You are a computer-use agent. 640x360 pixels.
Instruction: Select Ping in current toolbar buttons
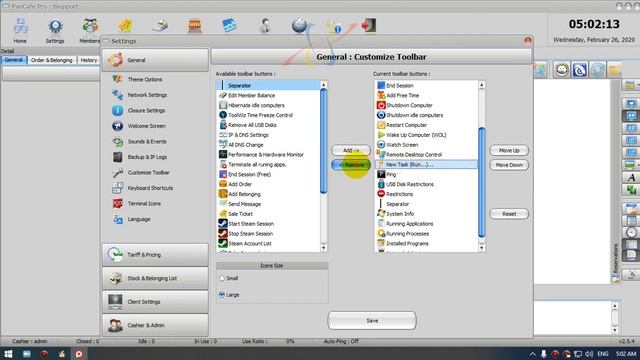click(427, 174)
